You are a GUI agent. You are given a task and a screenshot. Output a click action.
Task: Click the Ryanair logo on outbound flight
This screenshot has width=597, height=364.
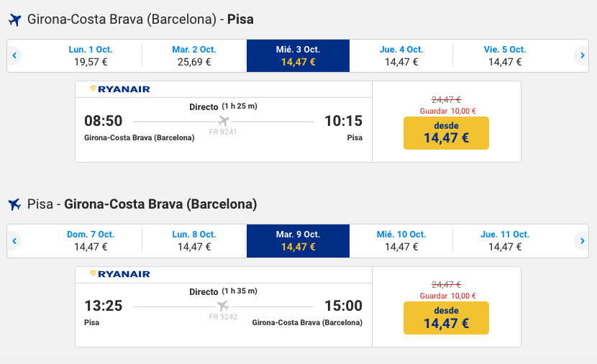click(x=120, y=89)
